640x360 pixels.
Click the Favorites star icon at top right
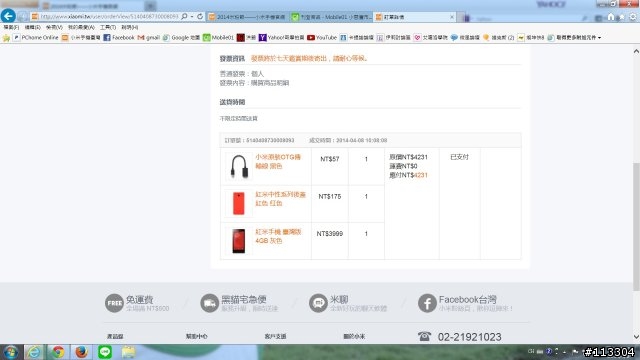tap(622, 17)
